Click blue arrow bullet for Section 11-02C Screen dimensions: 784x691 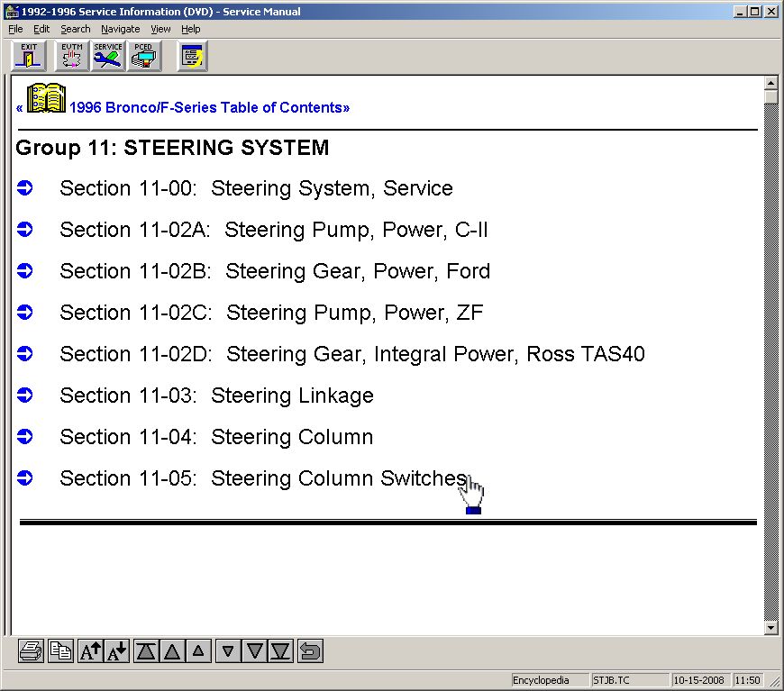24,313
